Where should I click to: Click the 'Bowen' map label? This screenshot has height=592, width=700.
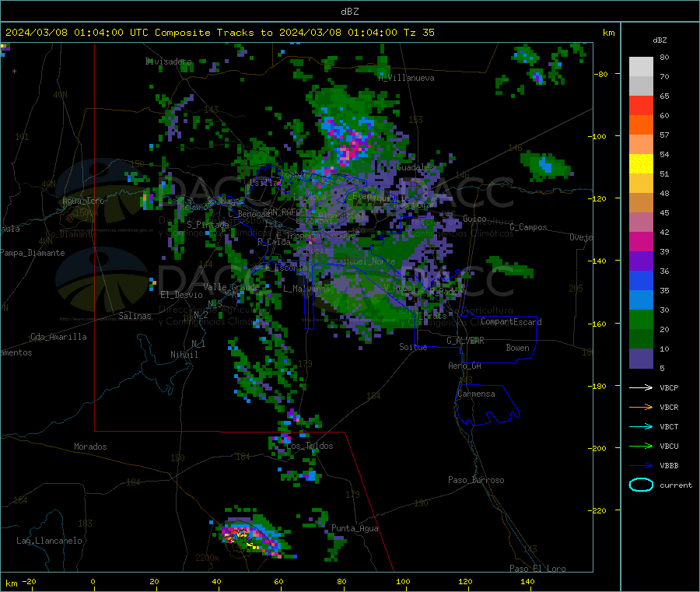point(517,348)
